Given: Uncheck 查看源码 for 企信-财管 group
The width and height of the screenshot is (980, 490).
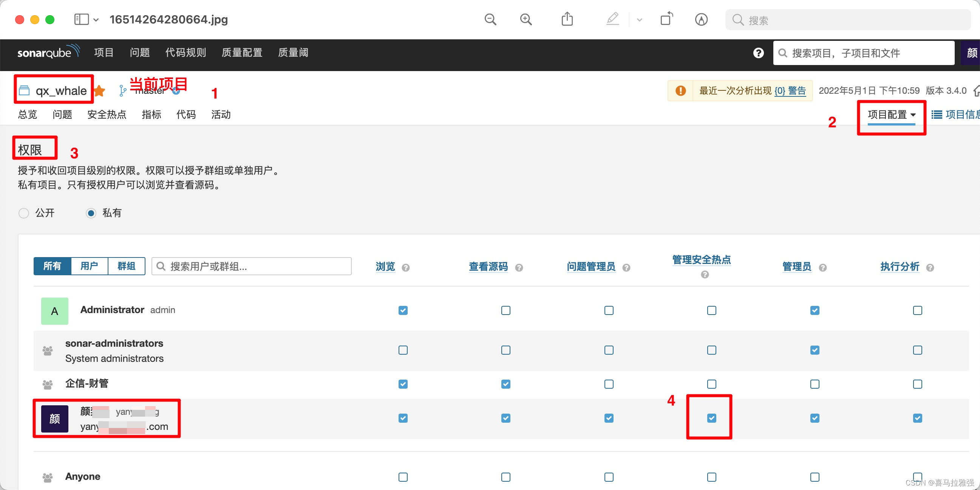Looking at the screenshot, I should click(505, 384).
